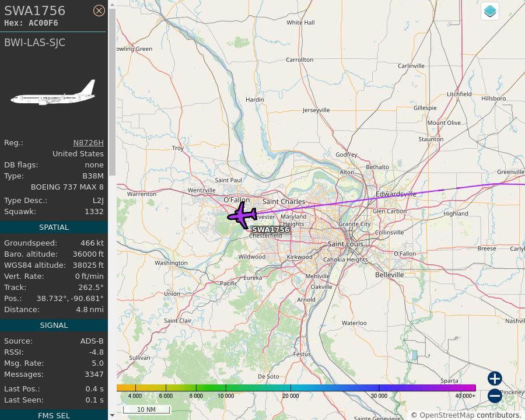
Task: Toggle the SPATIAL section header
Action: (54, 227)
